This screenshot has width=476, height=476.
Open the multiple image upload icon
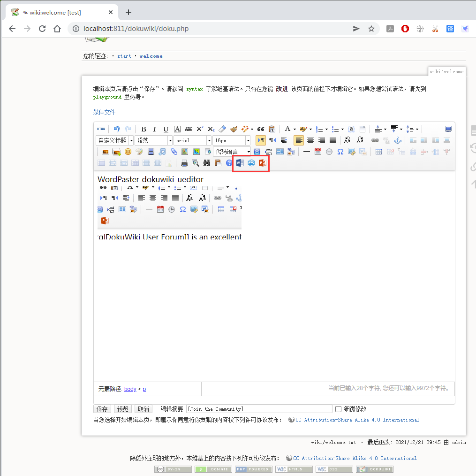click(x=117, y=151)
